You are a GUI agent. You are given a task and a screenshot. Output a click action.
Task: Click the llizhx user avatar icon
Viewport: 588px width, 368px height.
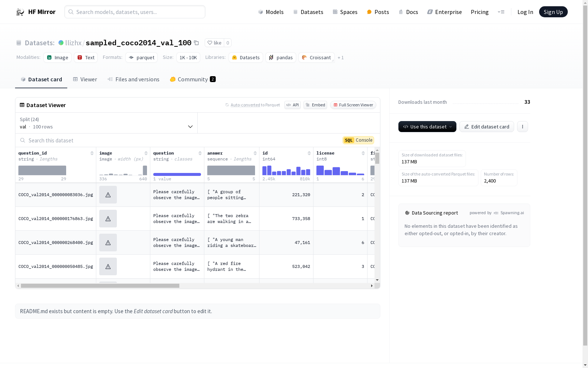tap(61, 43)
